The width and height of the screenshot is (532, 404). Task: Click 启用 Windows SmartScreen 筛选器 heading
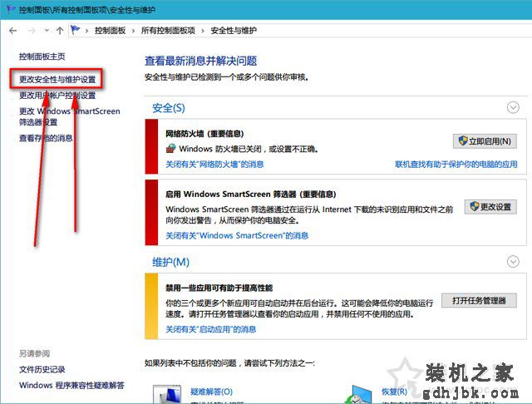251,195
